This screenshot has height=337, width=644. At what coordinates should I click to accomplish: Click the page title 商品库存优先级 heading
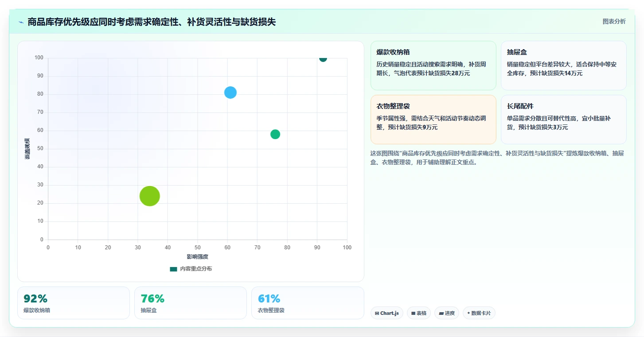152,22
